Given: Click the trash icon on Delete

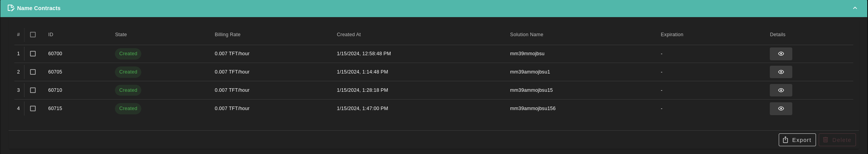Looking at the screenshot, I should (826, 140).
